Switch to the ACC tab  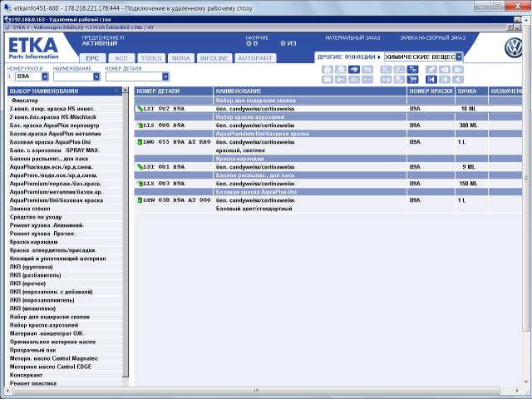121,58
